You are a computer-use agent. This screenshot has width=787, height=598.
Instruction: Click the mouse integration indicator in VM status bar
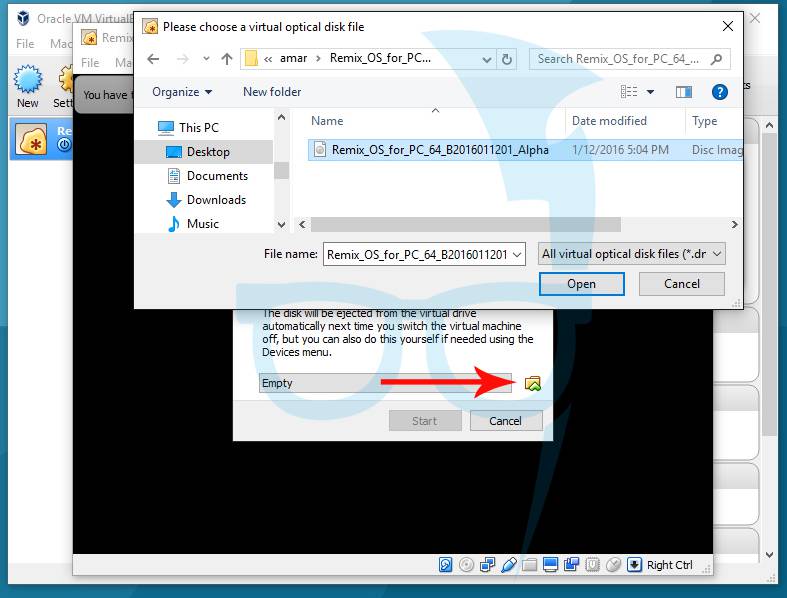pyautogui.click(x=613, y=565)
